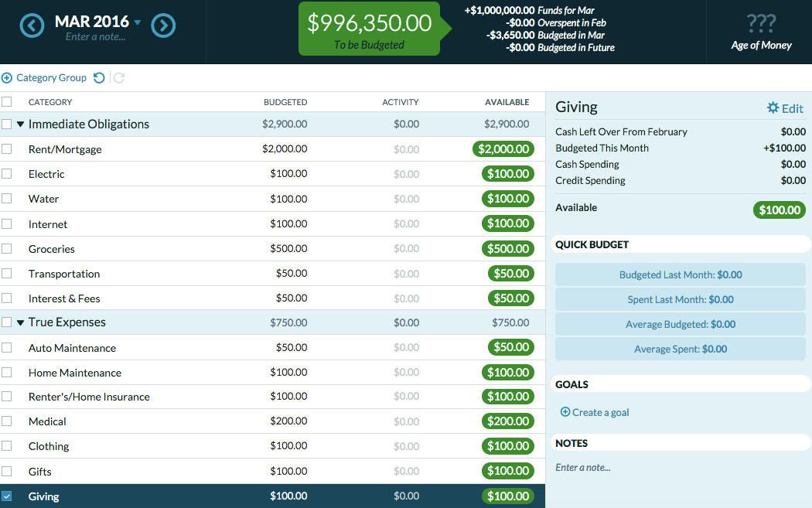This screenshot has height=508, width=812.
Task: Click the redo arrow icon
Action: point(118,77)
